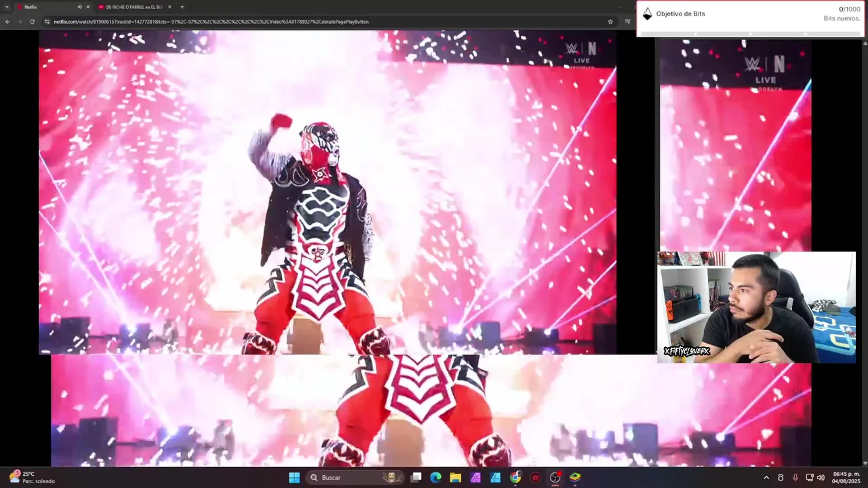Expand the tab search dropdown
The image size is (868, 488).
point(7,7)
